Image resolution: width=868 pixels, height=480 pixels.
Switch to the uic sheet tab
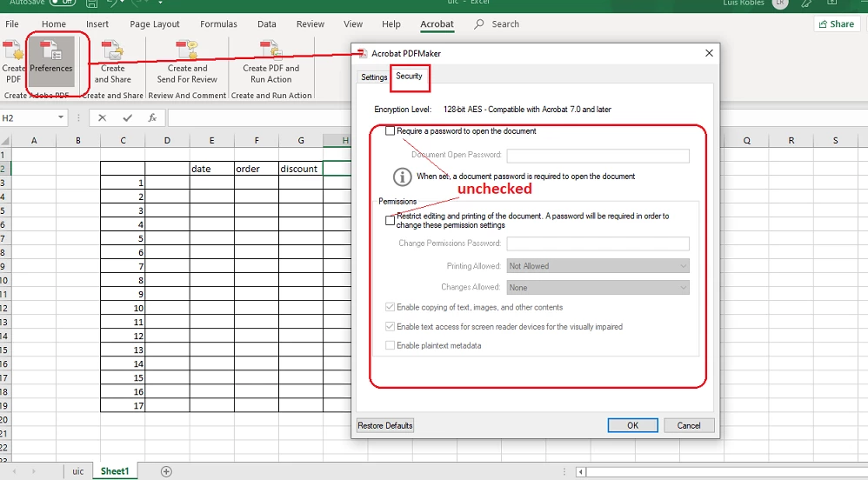pyautogui.click(x=78, y=471)
